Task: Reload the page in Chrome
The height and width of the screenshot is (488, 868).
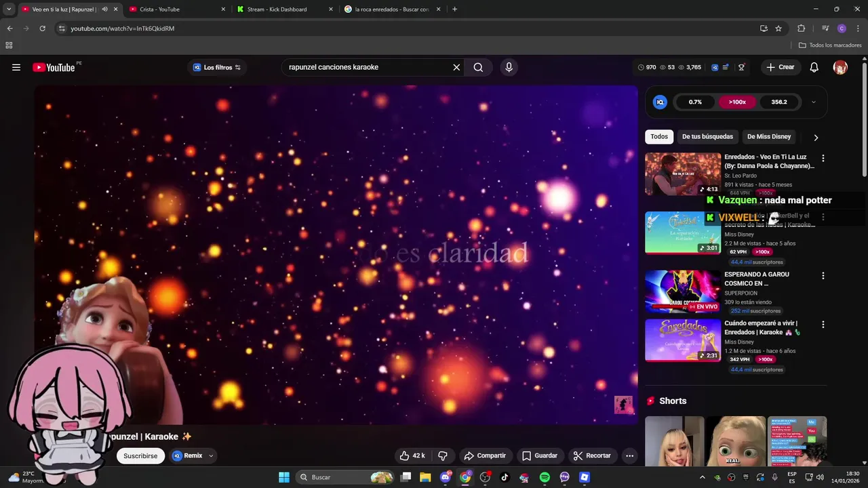Action: click(42, 28)
